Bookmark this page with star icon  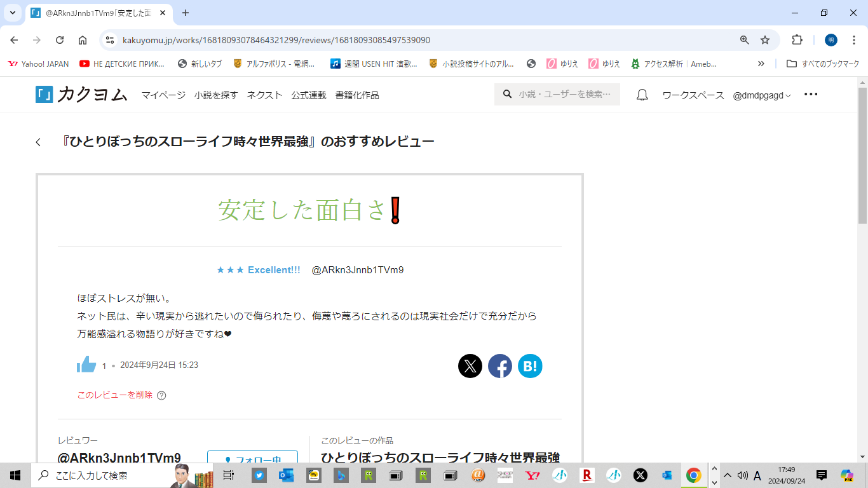[x=765, y=40]
